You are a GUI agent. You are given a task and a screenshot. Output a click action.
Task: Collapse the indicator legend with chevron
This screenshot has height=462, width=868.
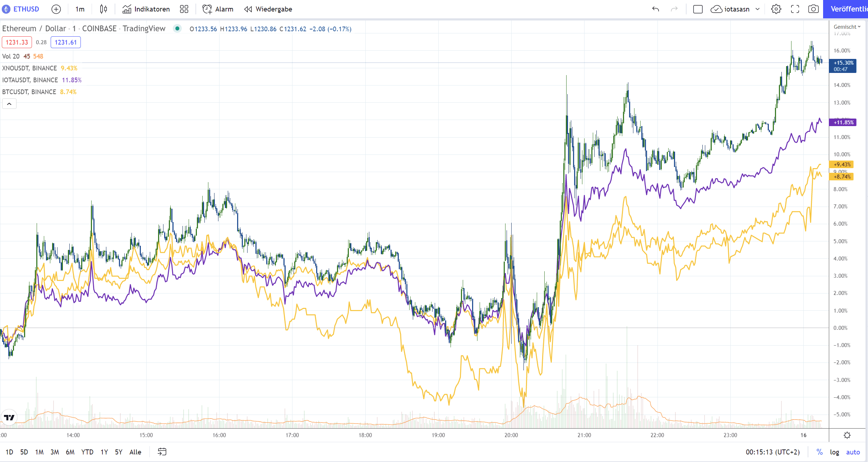[9, 104]
